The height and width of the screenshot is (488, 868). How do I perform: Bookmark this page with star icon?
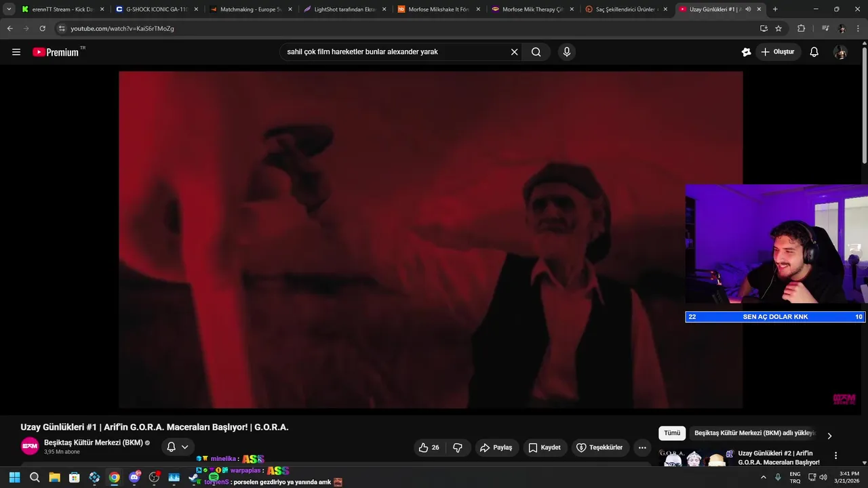(778, 28)
